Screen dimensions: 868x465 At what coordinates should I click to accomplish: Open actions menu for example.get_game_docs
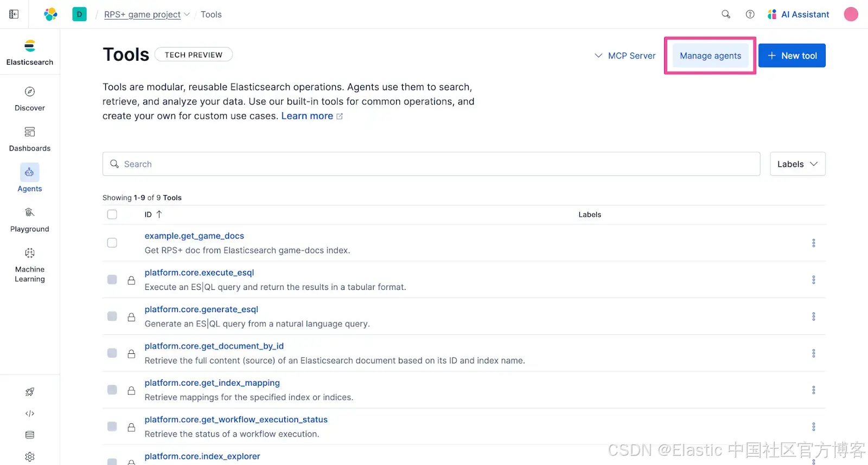(x=813, y=243)
